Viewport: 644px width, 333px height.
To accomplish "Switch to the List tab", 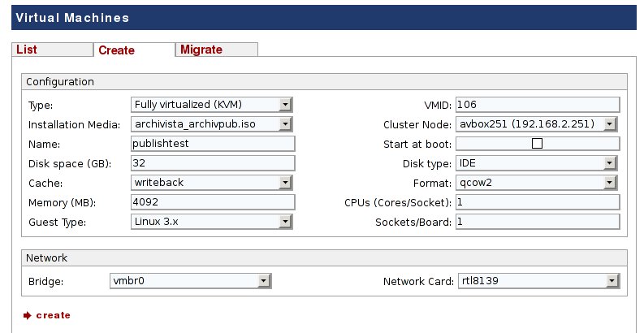I will [27, 50].
